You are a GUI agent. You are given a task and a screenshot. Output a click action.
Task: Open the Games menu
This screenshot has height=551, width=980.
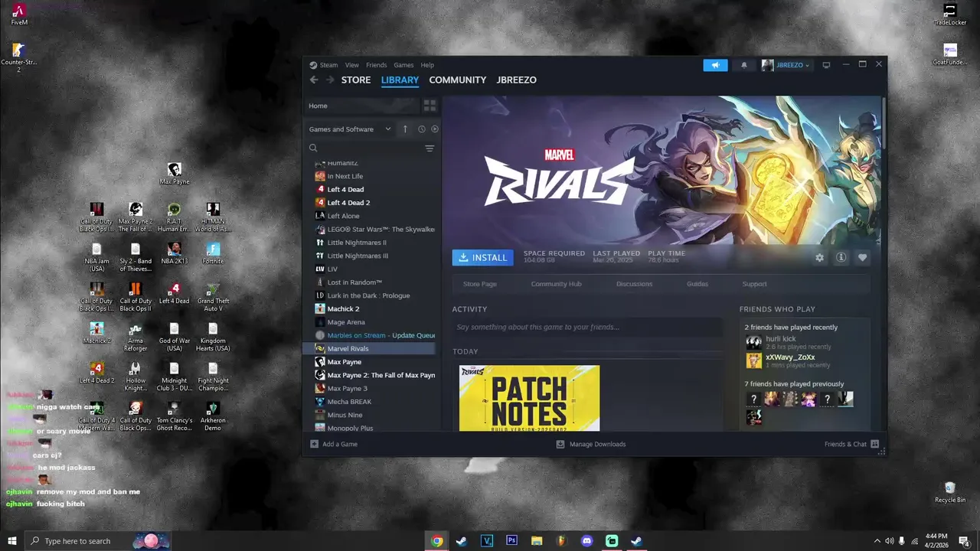(403, 65)
